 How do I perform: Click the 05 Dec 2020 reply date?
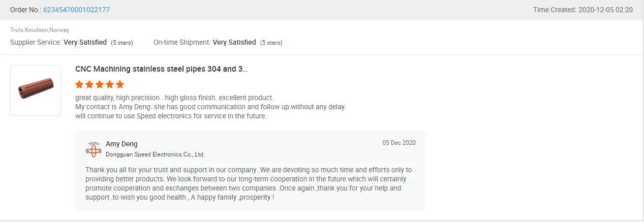(x=399, y=143)
